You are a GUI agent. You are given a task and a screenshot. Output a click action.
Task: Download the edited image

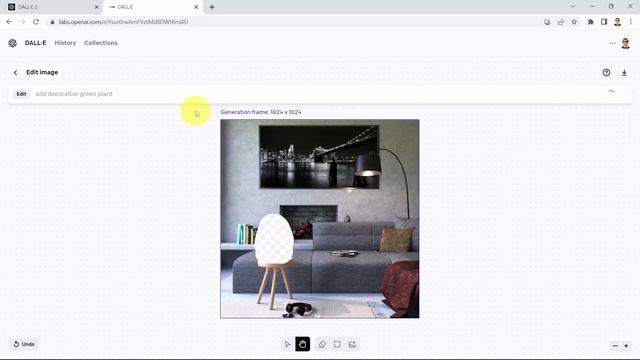pyautogui.click(x=624, y=73)
